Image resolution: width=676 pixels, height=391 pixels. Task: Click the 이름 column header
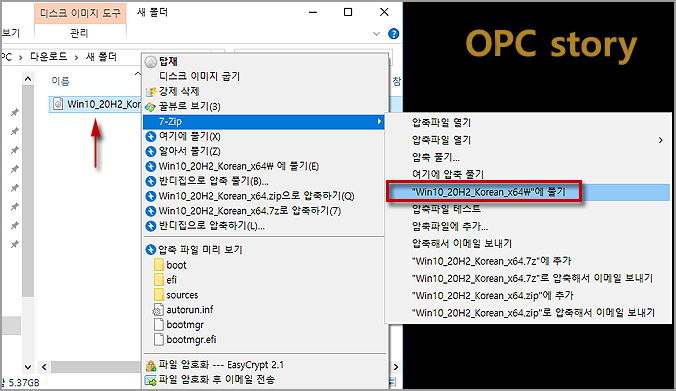pos(60,81)
